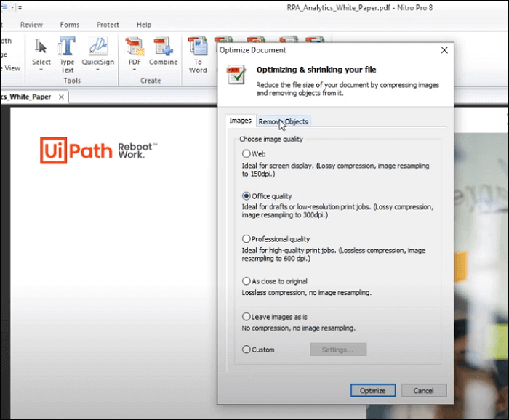The height and width of the screenshot is (420, 509).
Task: Switch to the Images tab
Action: pos(240,121)
